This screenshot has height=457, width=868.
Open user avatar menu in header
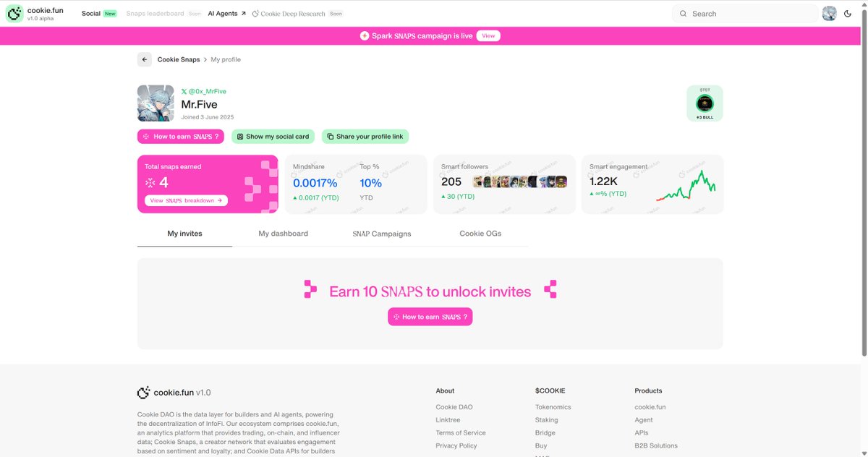pyautogui.click(x=829, y=14)
